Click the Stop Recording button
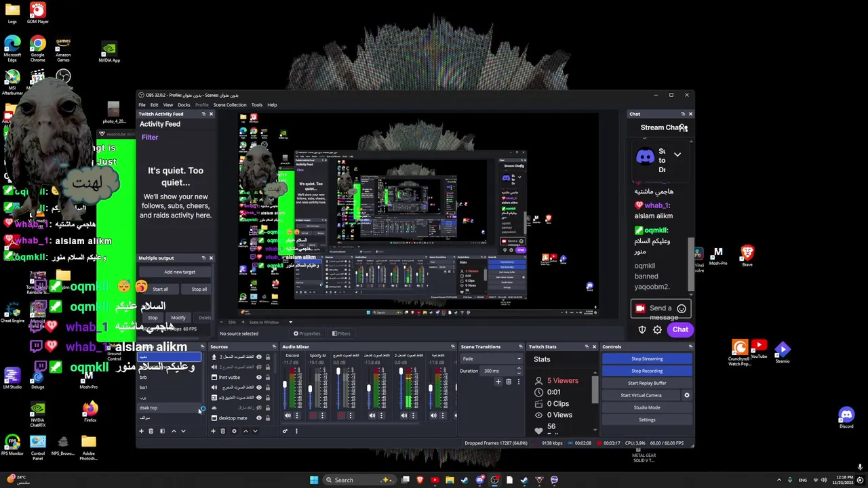Image resolution: width=868 pixels, height=488 pixels. [647, 371]
